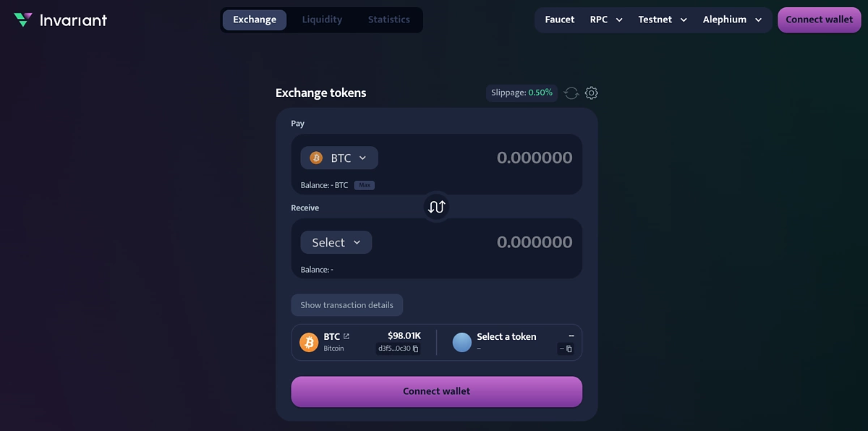The image size is (868, 431).
Task: Click the swap direction arrows icon
Action: pyautogui.click(x=436, y=207)
